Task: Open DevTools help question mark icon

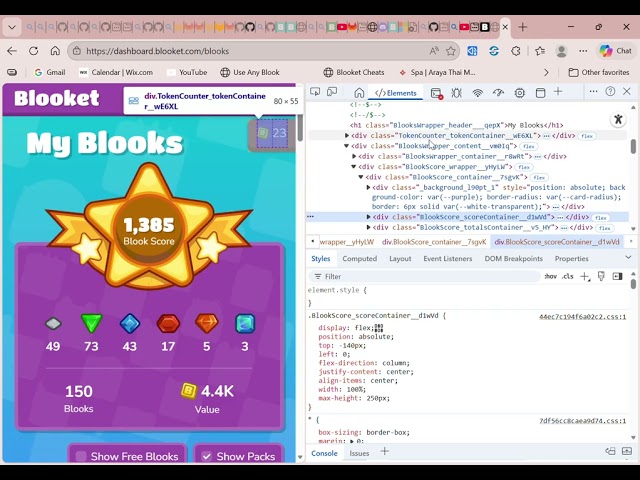Action: click(610, 91)
